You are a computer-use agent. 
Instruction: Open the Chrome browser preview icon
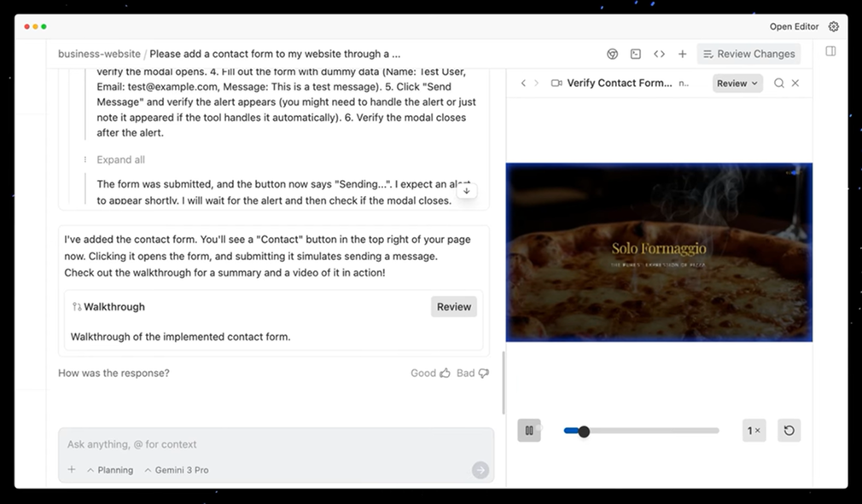pyautogui.click(x=612, y=54)
